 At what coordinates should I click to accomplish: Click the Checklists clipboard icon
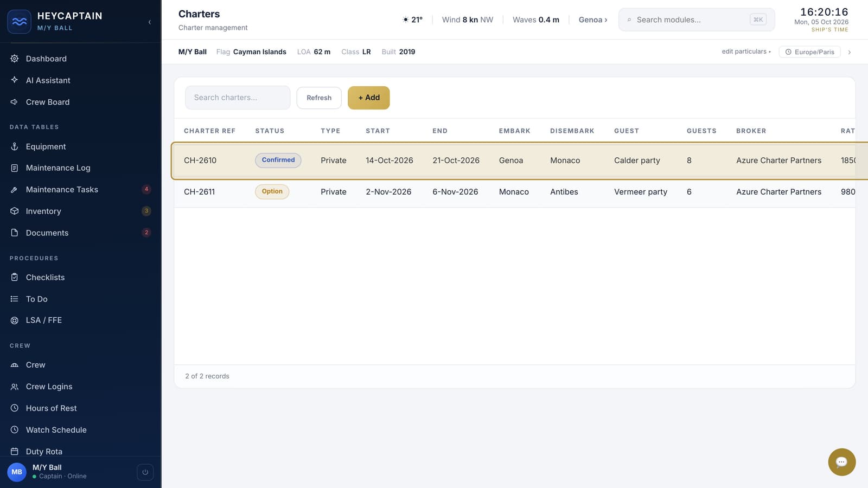coord(15,277)
